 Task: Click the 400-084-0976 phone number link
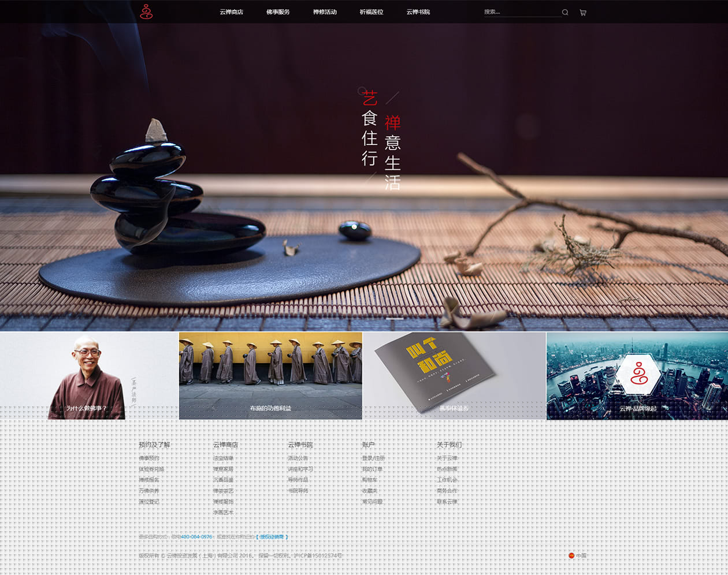tap(196, 537)
